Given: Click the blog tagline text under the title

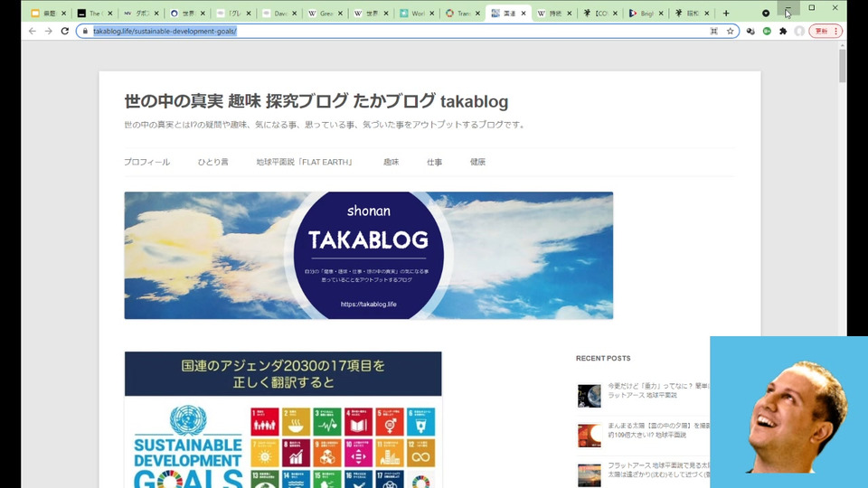Looking at the screenshot, I should tap(325, 125).
